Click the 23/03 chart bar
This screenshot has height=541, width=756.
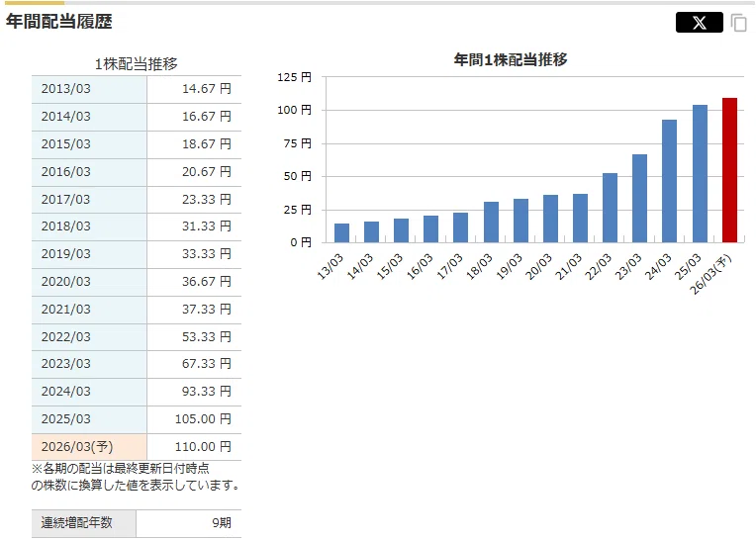pyautogui.click(x=640, y=198)
